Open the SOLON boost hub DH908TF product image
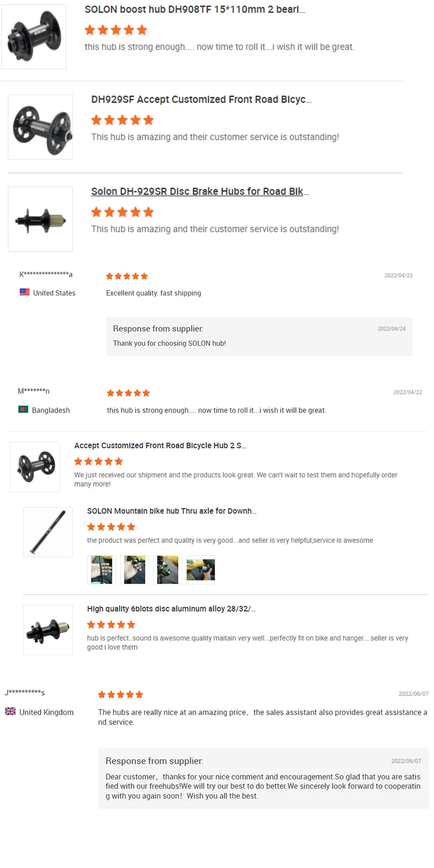 (34, 37)
